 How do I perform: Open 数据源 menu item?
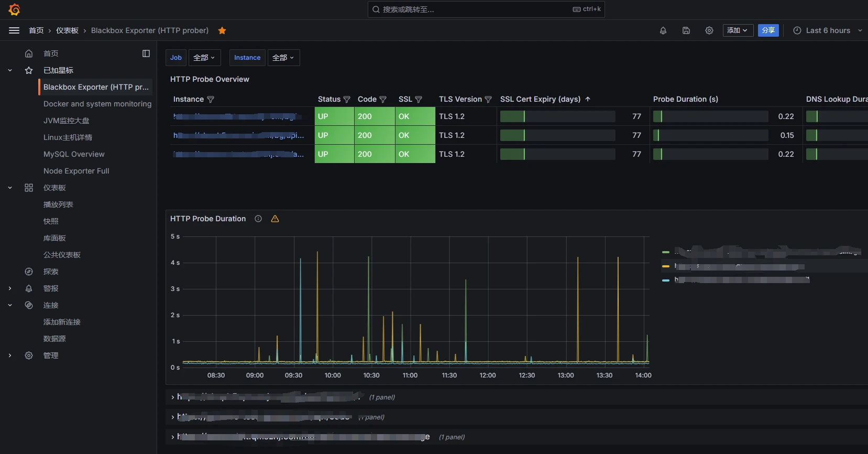tap(54, 339)
